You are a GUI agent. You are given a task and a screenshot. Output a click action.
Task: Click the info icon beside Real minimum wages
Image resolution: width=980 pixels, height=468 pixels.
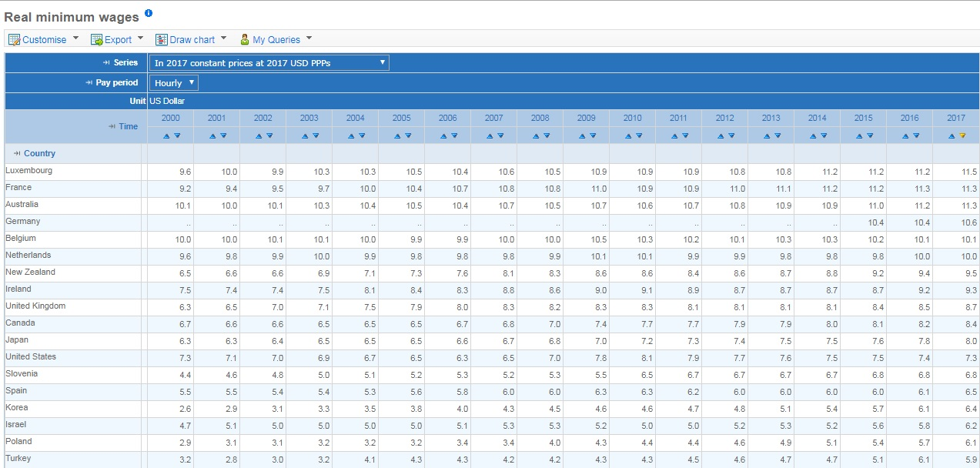(x=149, y=13)
